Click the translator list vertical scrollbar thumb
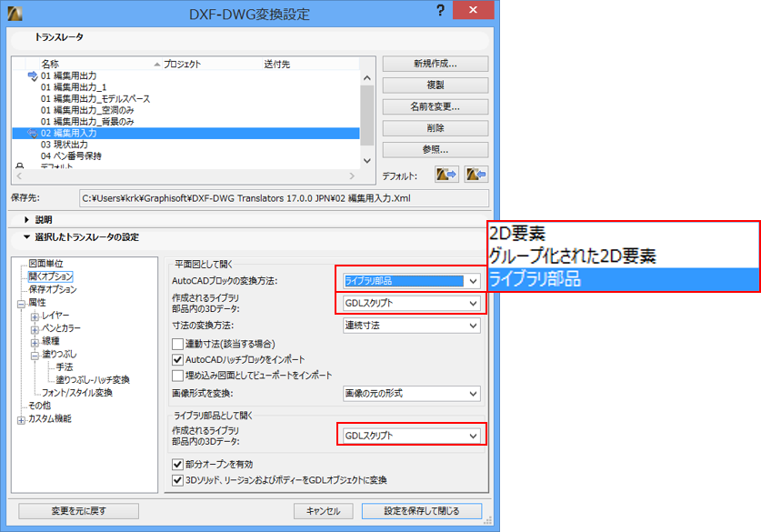 [x=367, y=115]
